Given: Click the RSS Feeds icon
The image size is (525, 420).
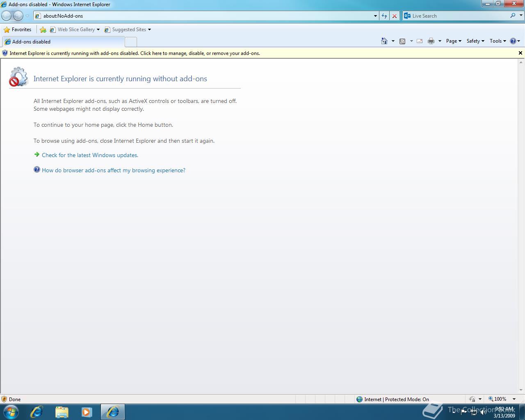Looking at the screenshot, I should click(x=402, y=41).
